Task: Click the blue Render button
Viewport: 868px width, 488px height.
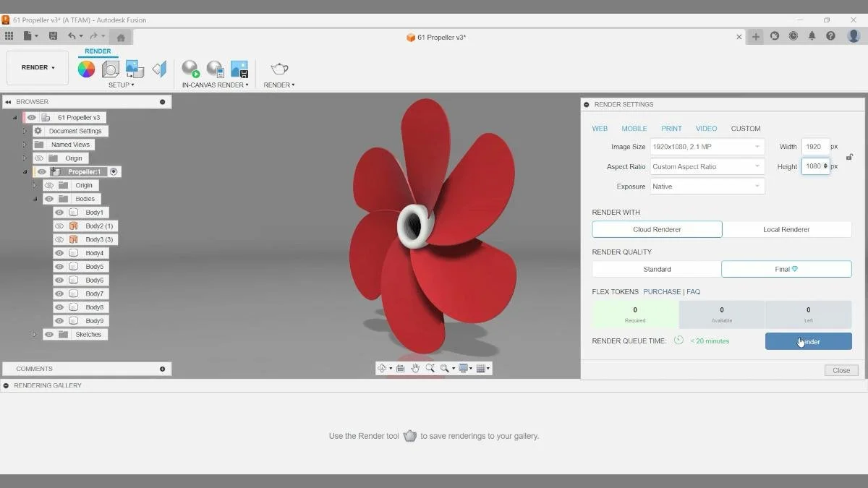Action: [x=808, y=341]
